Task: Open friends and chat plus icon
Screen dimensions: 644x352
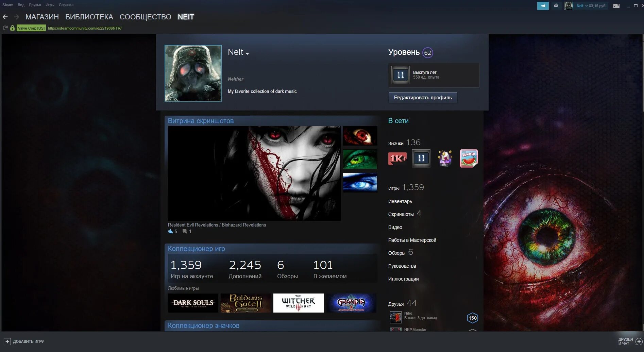Action: 639,341
